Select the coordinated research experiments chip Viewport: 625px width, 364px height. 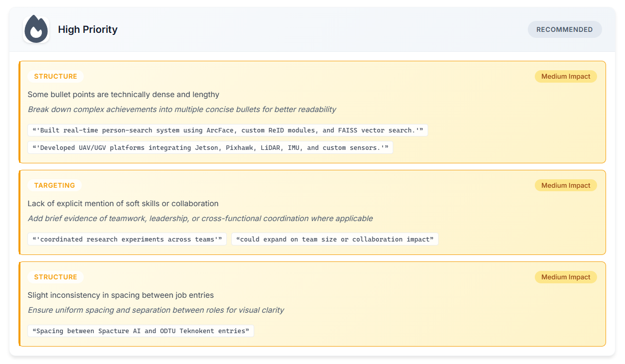pyautogui.click(x=127, y=239)
